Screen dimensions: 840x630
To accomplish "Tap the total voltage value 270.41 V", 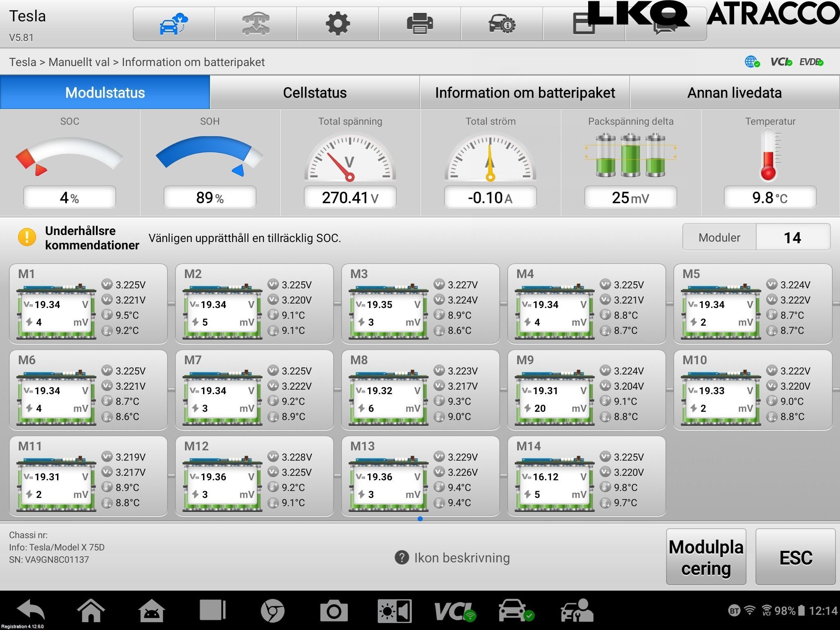I will 350,197.
